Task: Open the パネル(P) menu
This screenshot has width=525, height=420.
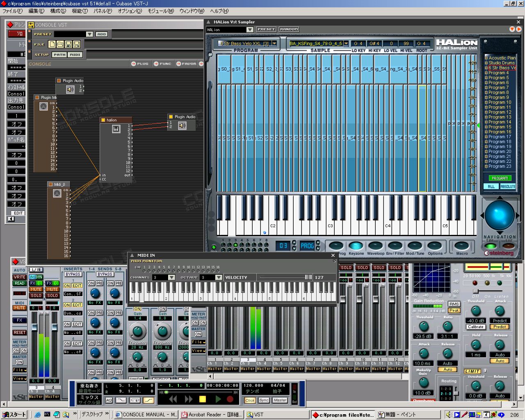Action: click(x=103, y=11)
